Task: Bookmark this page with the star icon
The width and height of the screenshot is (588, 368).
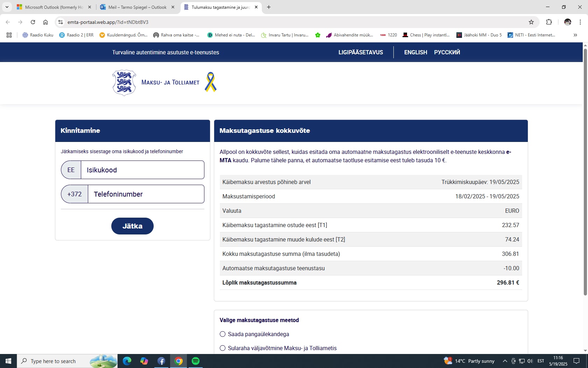Action: point(531,22)
